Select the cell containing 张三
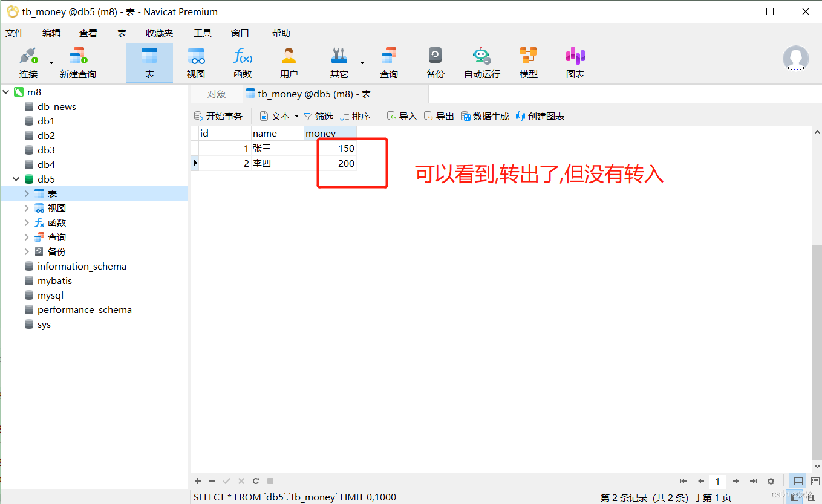Image resolution: width=822 pixels, height=504 pixels. point(278,148)
